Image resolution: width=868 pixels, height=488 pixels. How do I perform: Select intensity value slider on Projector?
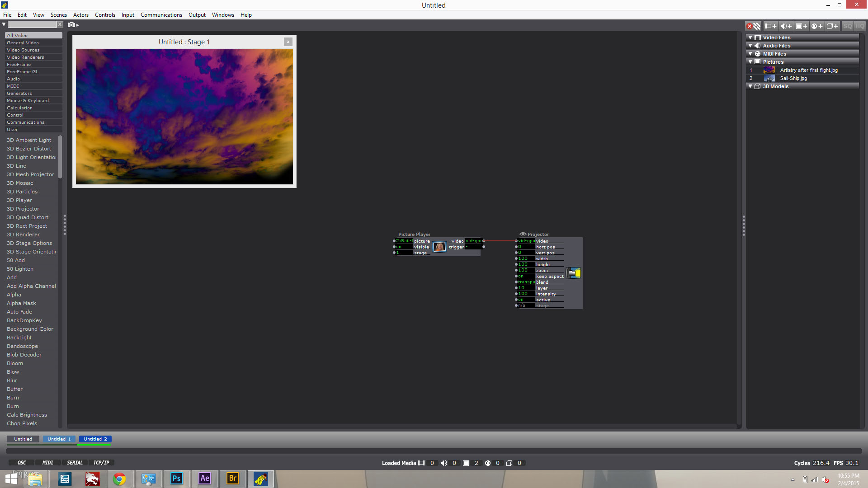point(523,294)
